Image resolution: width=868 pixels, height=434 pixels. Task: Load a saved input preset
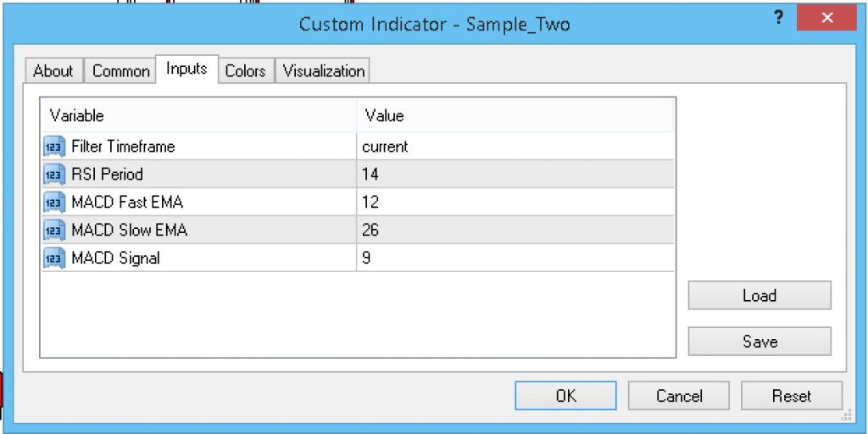tap(759, 296)
